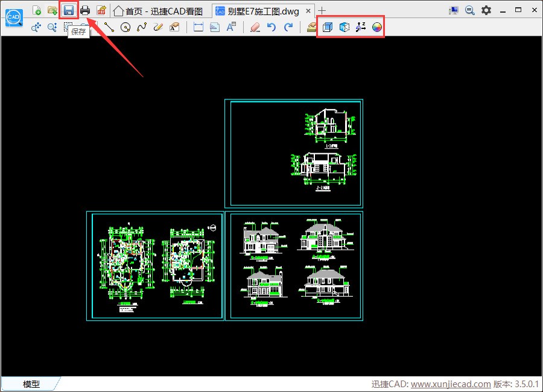Click the Redo arrow

(x=288, y=27)
